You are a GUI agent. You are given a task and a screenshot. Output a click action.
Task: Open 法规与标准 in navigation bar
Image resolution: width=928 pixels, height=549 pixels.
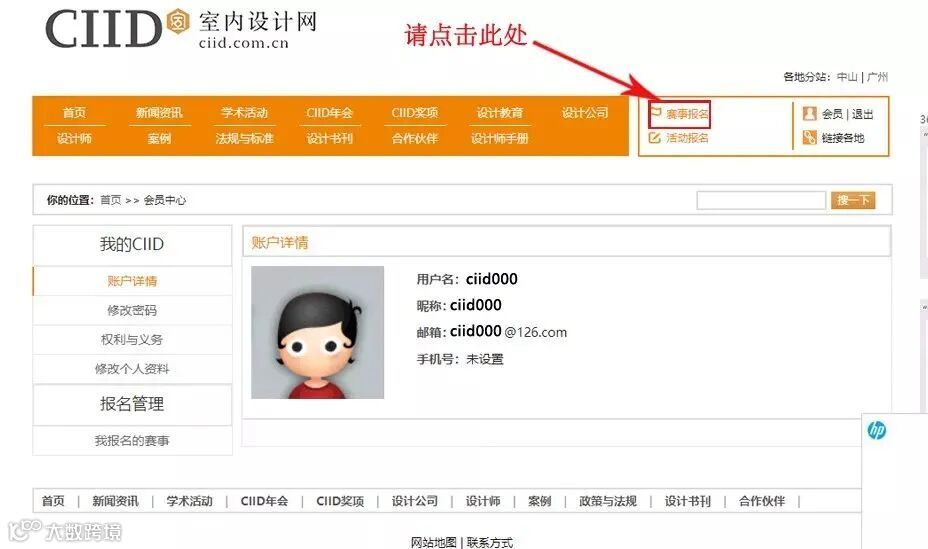click(244, 138)
